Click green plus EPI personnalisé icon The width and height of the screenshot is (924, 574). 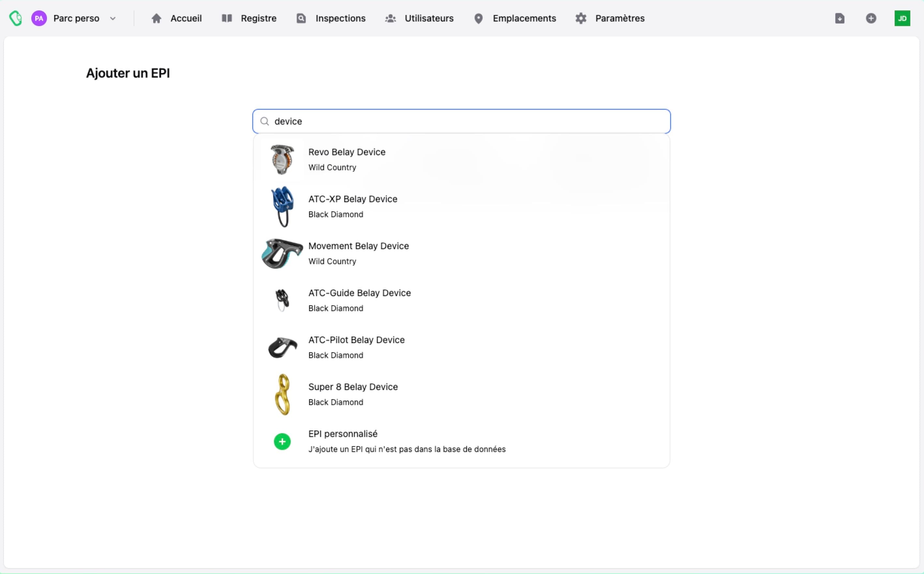click(x=282, y=442)
